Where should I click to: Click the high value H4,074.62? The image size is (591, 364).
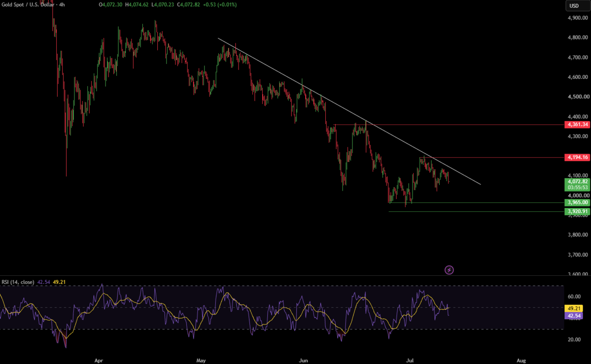[x=137, y=4]
